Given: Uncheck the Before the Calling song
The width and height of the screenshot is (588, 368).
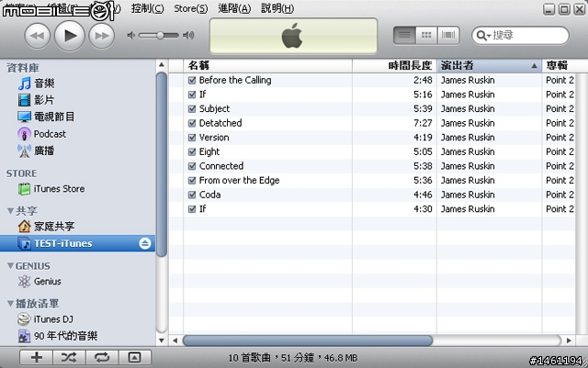Looking at the screenshot, I should [x=192, y=80].
